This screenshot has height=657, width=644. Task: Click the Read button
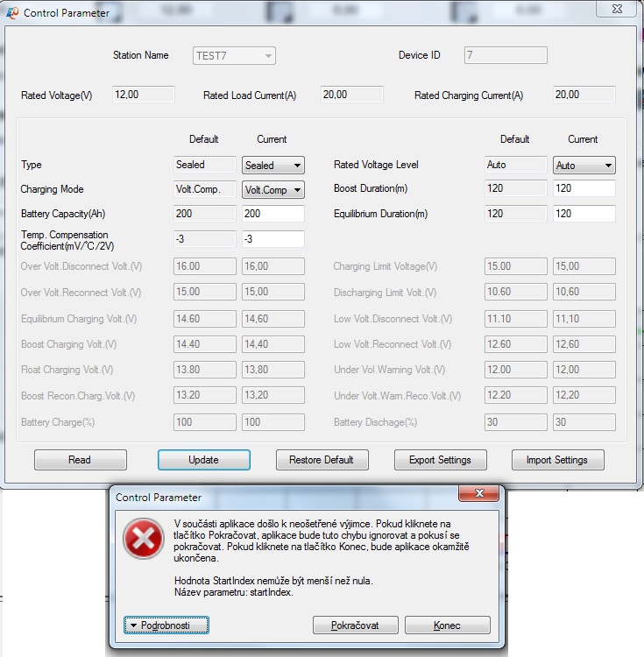tap(81, 460)
